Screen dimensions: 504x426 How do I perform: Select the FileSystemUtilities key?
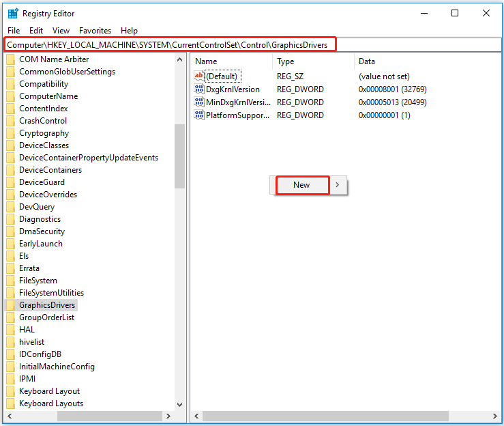[x=51, y=293]
